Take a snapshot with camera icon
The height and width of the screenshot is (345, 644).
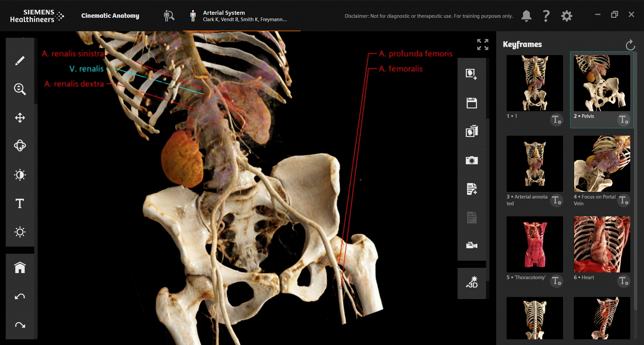pos(472,160)
